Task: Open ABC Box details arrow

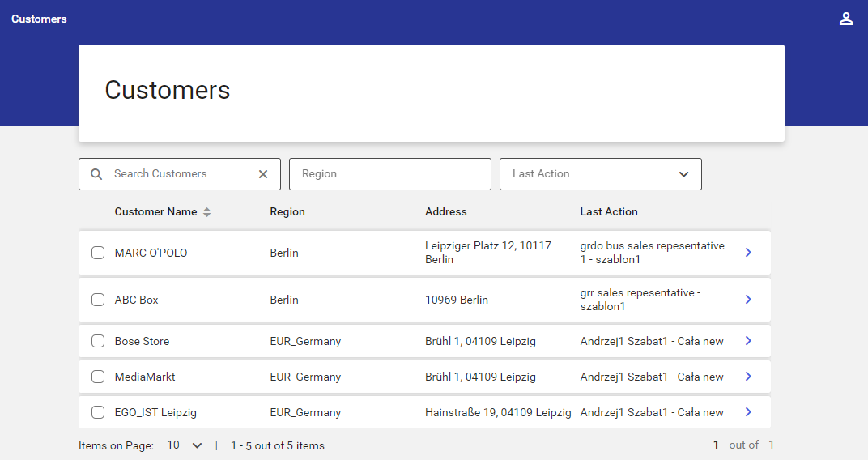Action: pyautogui.click(x=748, y=300)
